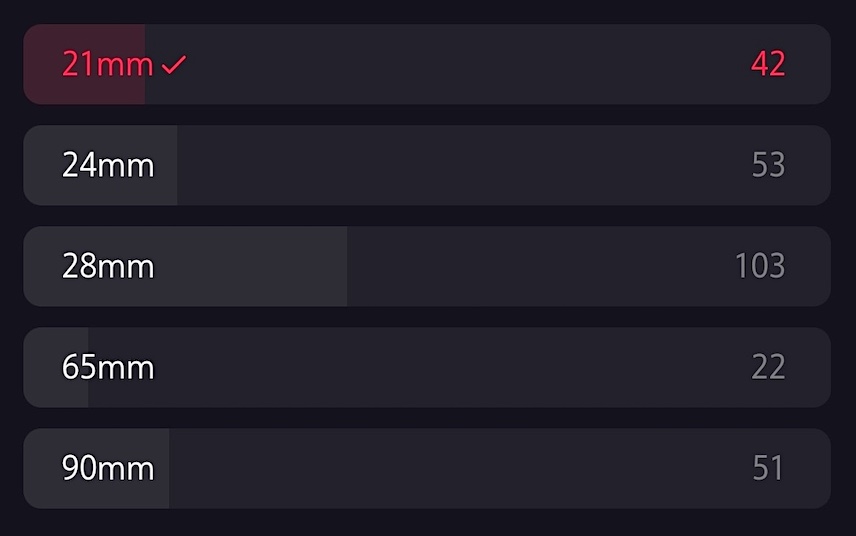The image size is (856, 536).
Task: Click the vote count 42
Action: (x=768, y=65)
